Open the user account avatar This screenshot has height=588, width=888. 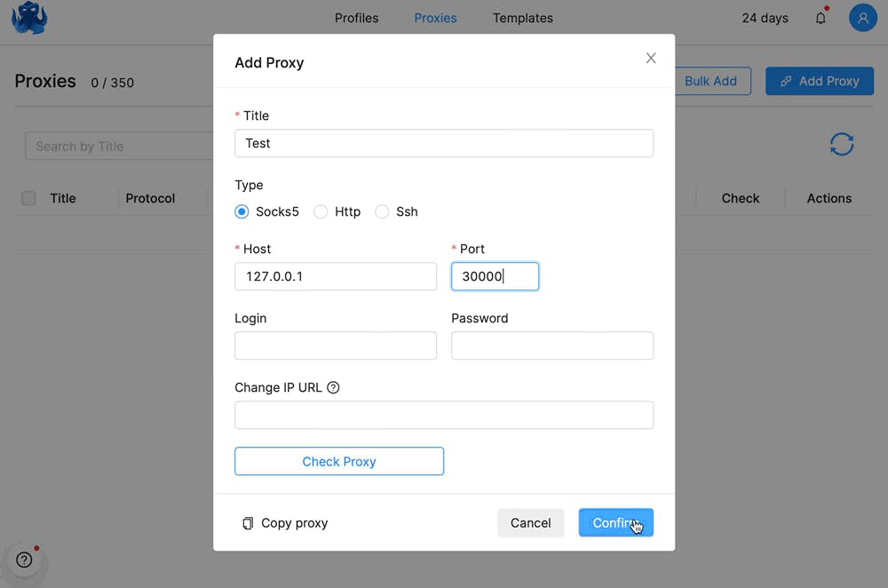pyautogui.click(x=862, y=18)
